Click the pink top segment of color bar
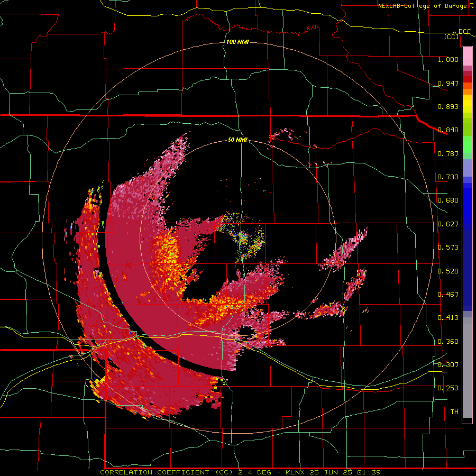The width and height of the screenshot is (476, 476). 467,57
